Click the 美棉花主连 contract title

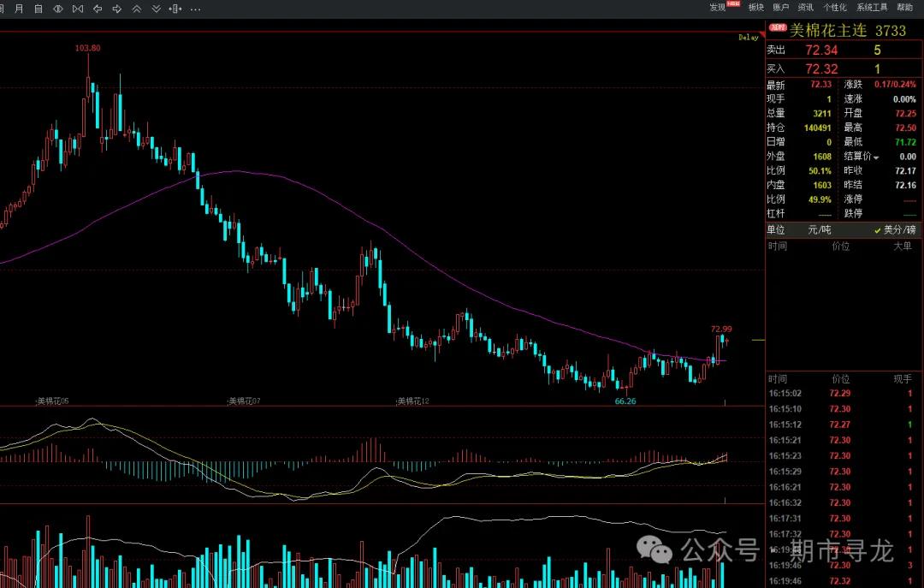[x=827, y=31]
